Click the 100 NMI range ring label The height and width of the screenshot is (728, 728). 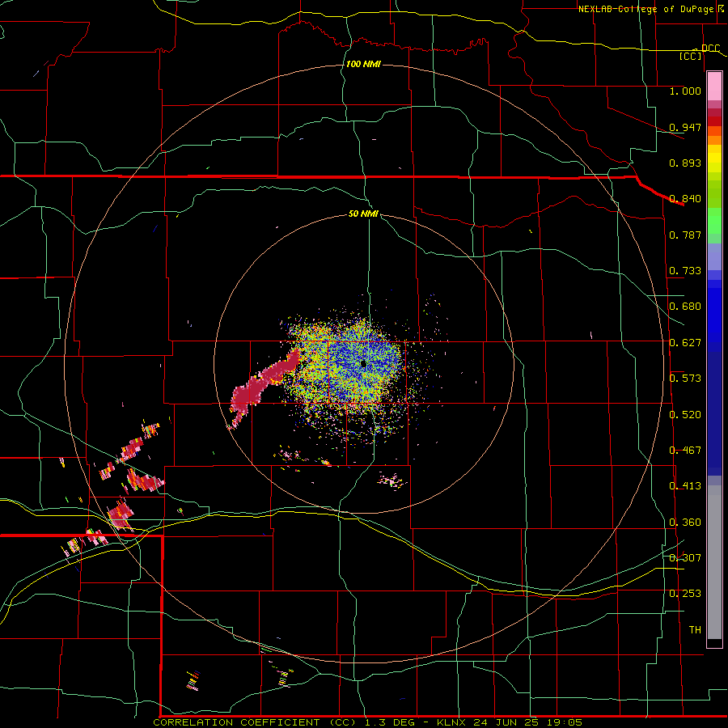(x=363, y=64)
